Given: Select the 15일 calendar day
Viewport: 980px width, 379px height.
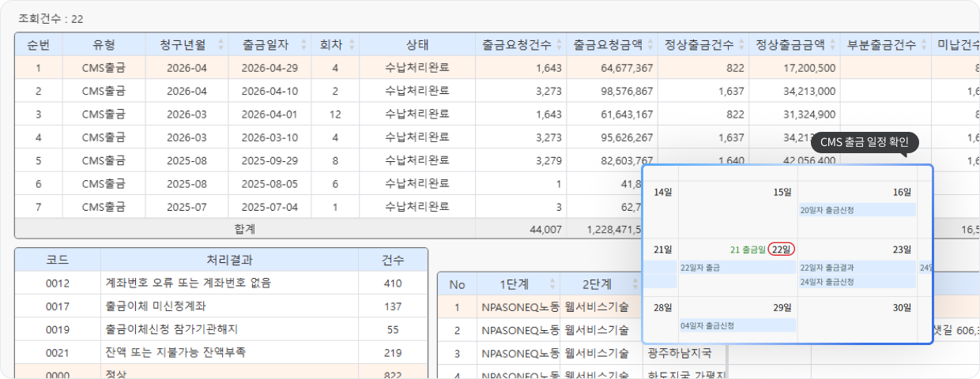Looking at the screenshot, I should [x=782, y=192].
